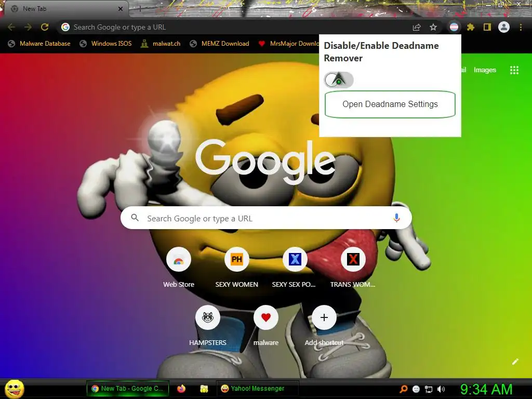Open a new tab with plus button
This screenshot has width=532, height=399.
pos(140,9)
